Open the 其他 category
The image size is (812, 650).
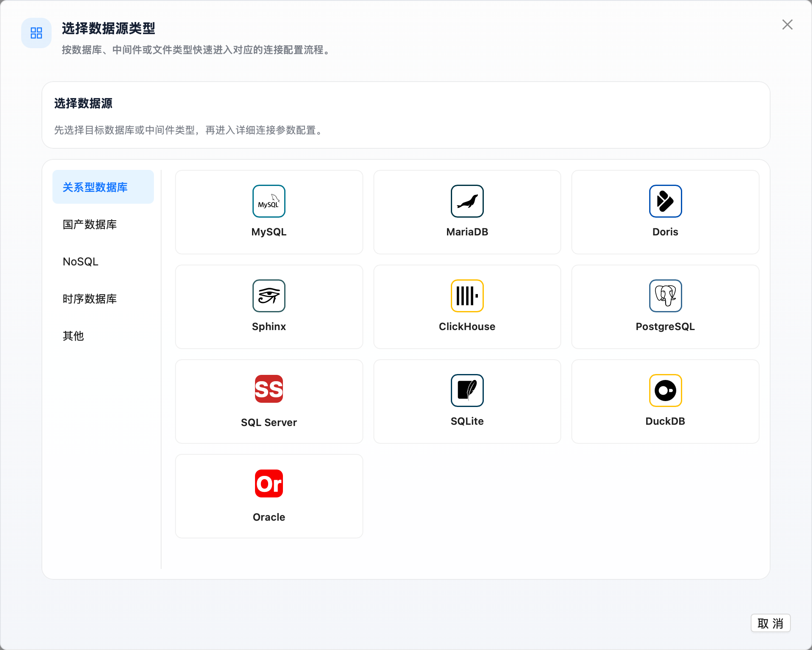tap(103, 336)
